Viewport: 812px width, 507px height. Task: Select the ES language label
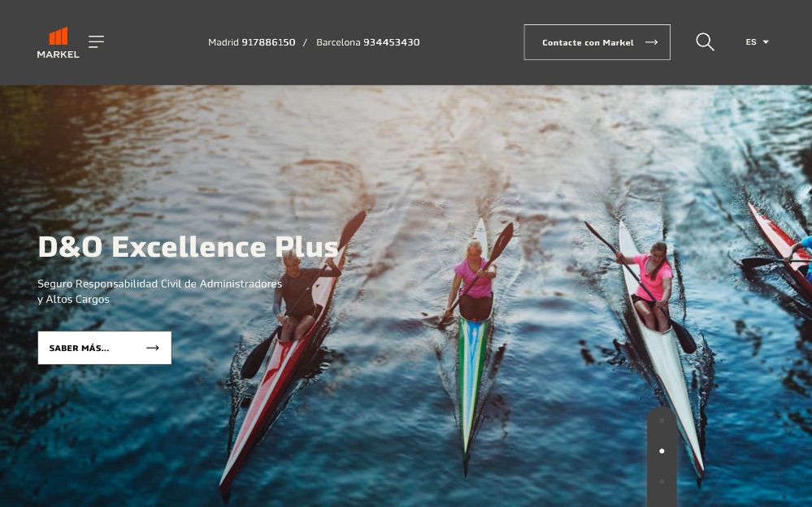(x=751, y=42)
